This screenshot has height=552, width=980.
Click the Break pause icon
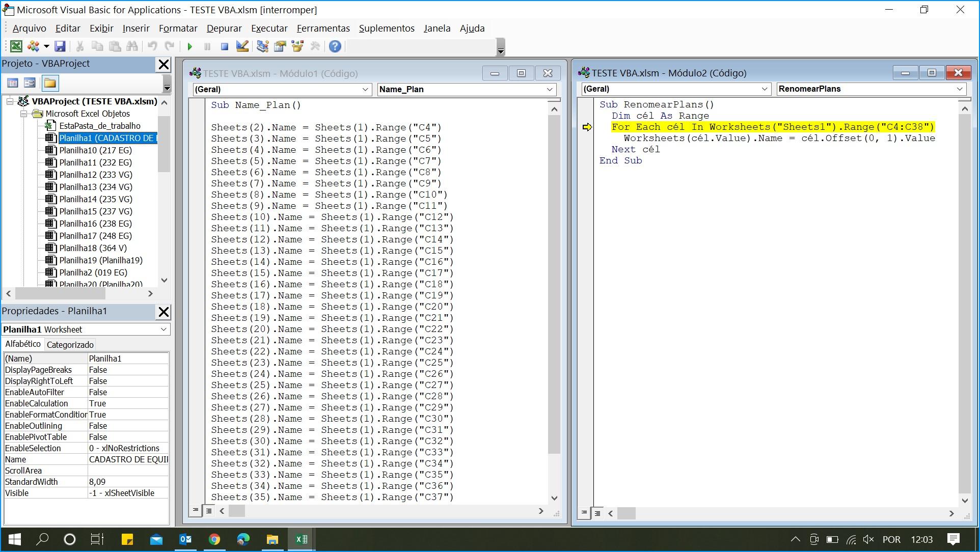[207, 46]
